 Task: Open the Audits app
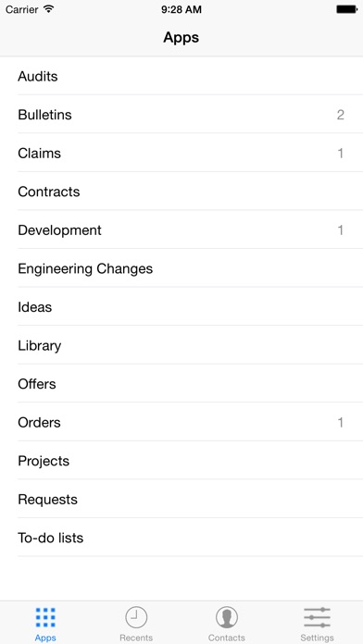pos(181,76)
